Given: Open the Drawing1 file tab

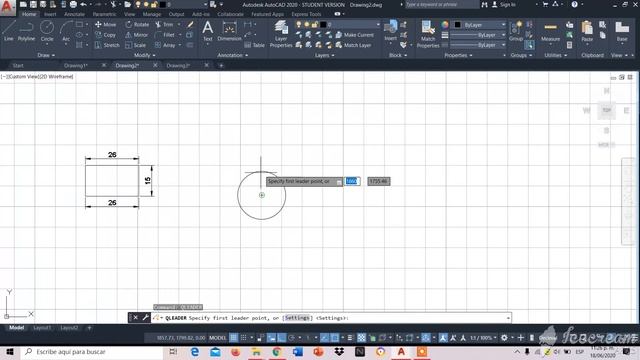Looking at the screenshot, I should [76, 65].
